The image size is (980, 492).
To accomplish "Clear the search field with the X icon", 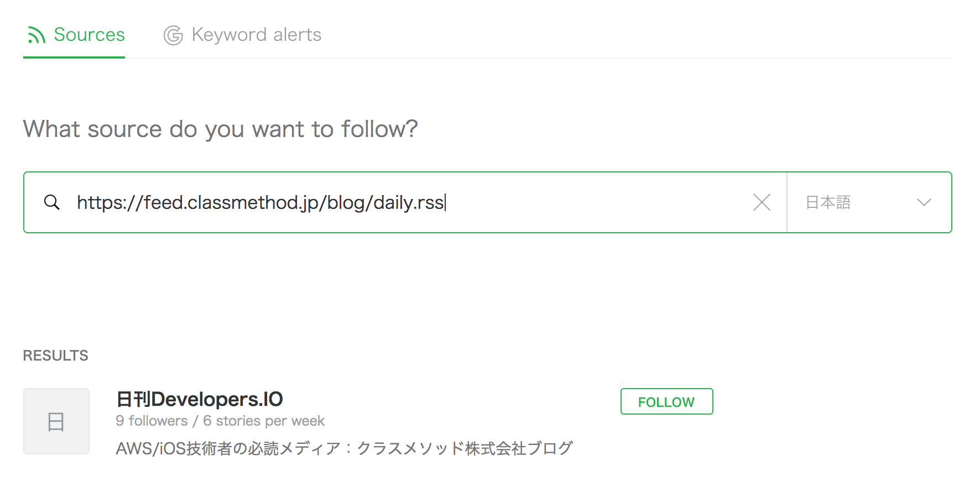I will point(762,202).
